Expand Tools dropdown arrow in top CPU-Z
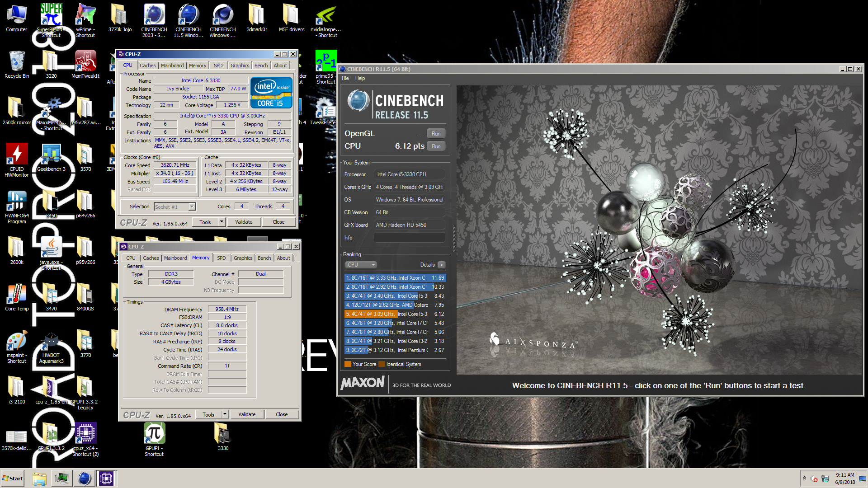Viewport: 868px width, 488px height. coord(222,222)
